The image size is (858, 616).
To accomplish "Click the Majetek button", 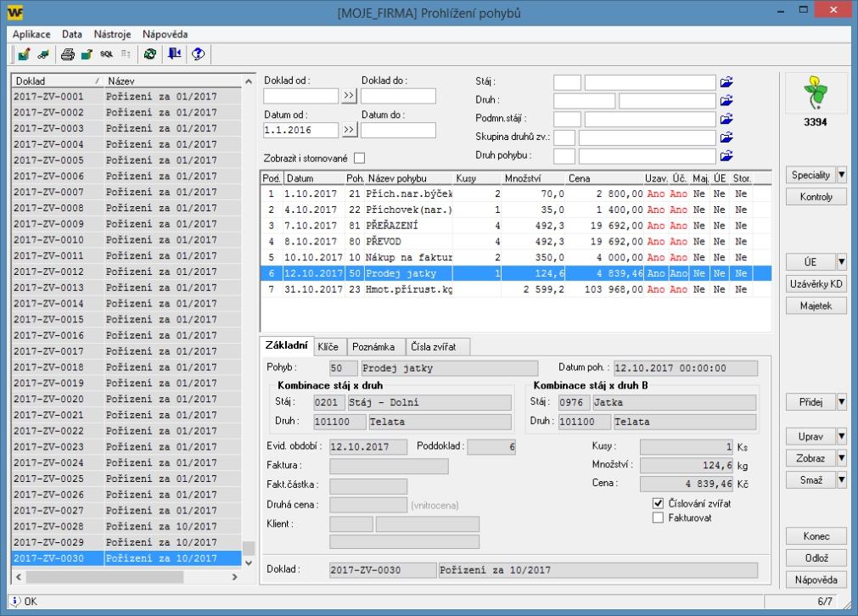I will tap(816, 305).
